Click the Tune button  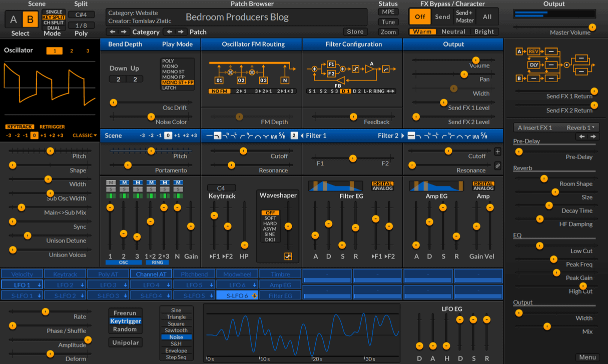[x=388, y=21]
